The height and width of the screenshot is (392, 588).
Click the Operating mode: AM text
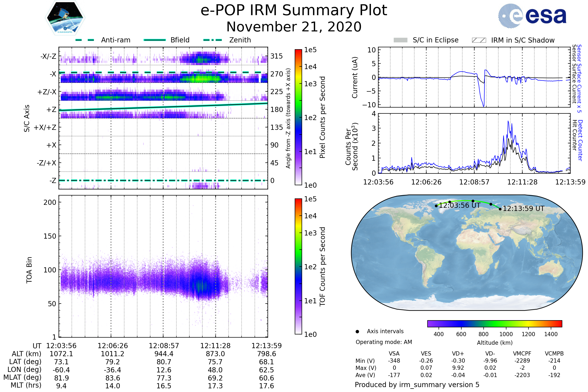[384, 342]
